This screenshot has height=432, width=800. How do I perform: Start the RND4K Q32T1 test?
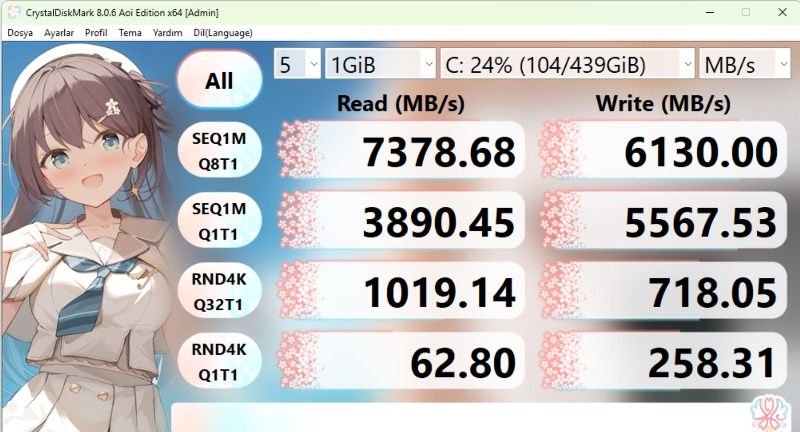pyautogui.click(x=219, y=292)
